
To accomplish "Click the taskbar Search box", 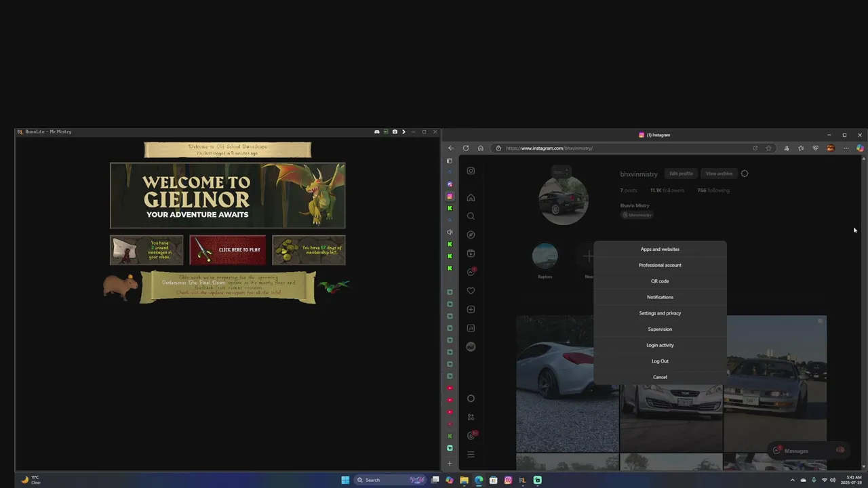I will (391, 480).
